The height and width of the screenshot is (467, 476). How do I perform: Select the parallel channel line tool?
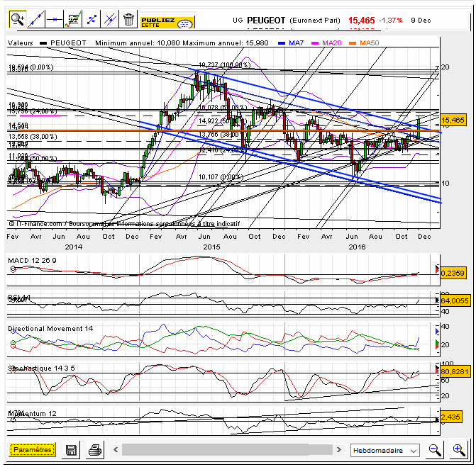[110, 19]
